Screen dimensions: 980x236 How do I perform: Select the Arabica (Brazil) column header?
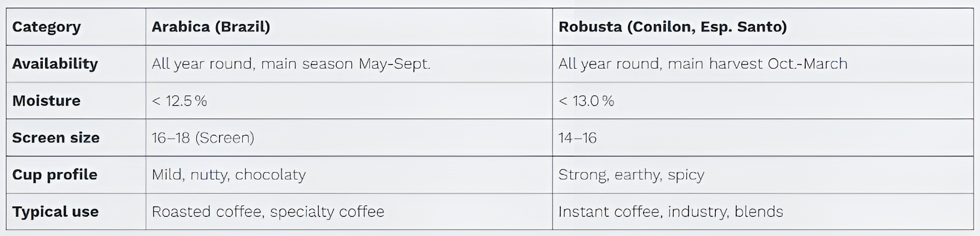pyautogui.click(x=211, y=27)
